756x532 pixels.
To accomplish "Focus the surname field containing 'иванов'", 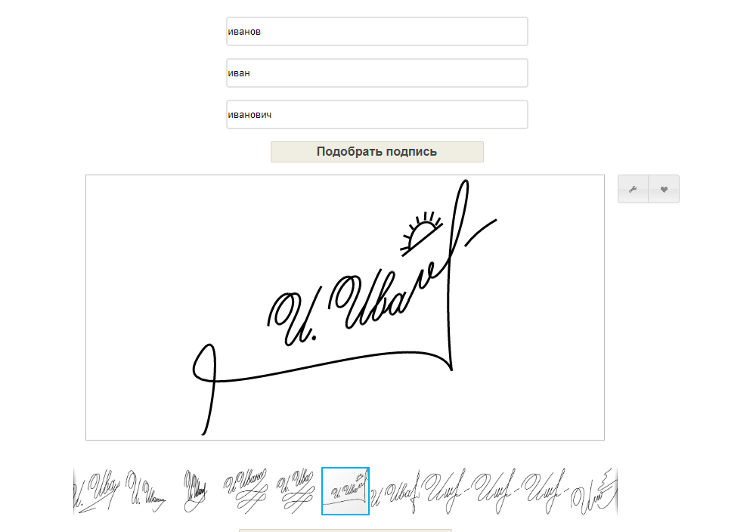I will pyautogui.click(x=377, y=31).
